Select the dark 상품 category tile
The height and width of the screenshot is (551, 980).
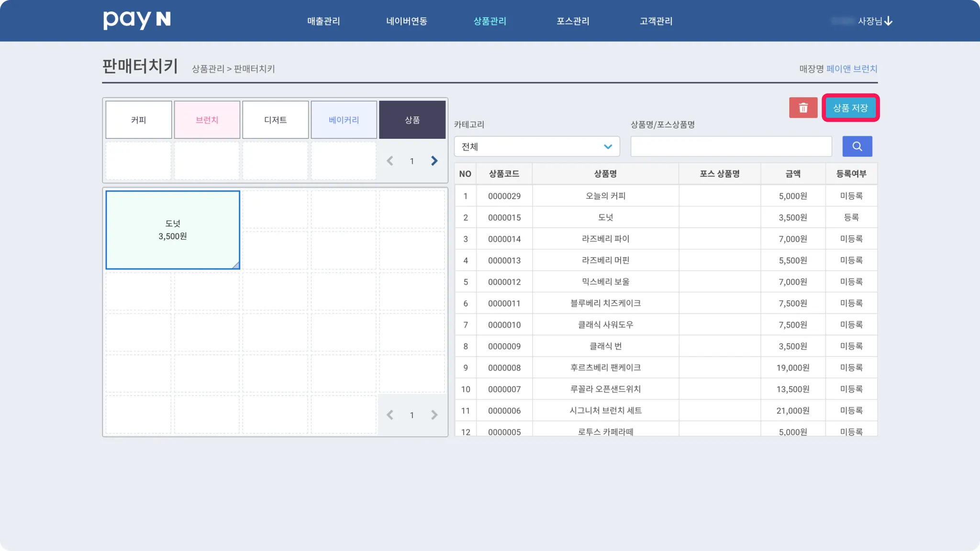tap(412, 120)
